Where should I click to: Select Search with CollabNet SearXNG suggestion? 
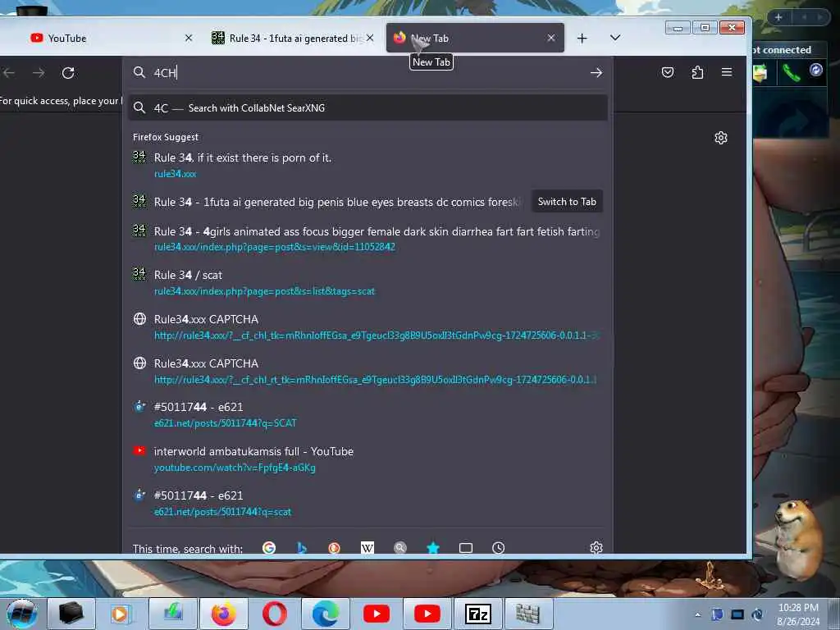click(x=367, y=107)
